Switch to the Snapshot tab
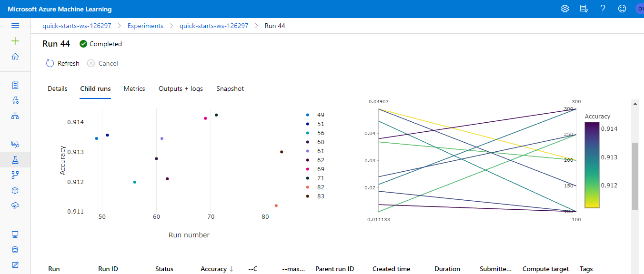 [x=230, y=88]
